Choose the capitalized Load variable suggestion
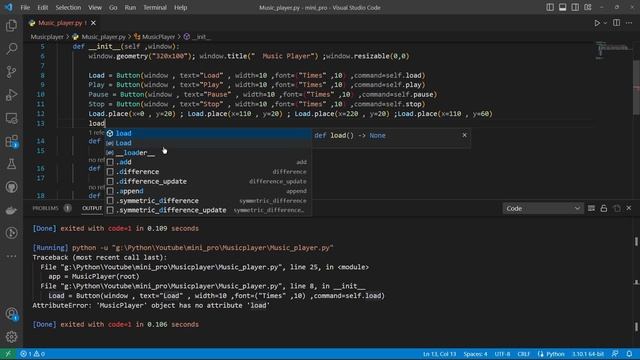 click(208, 143)
